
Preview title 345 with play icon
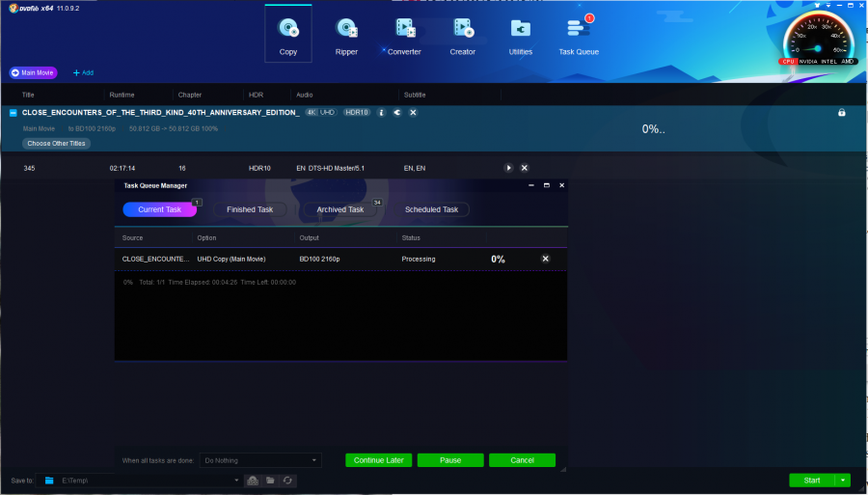click(x=508, y=168)
